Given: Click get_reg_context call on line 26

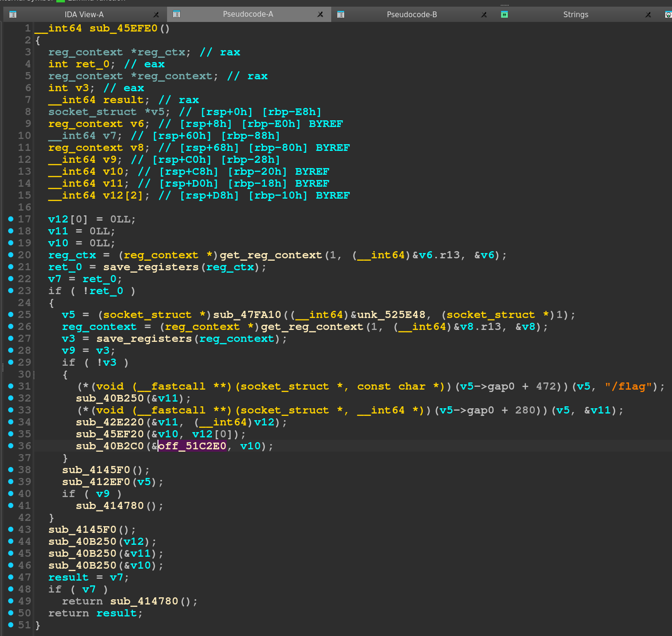Looking at the screenshot, I should pyautogui.click(x=312, y=327).
